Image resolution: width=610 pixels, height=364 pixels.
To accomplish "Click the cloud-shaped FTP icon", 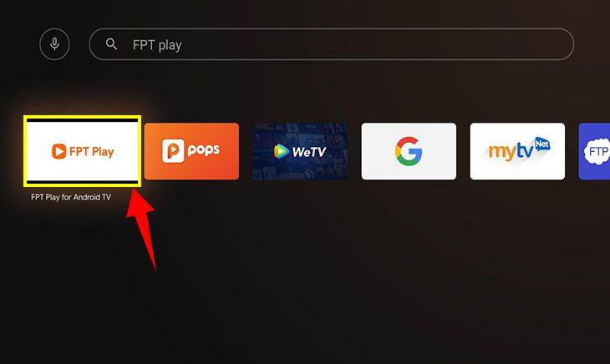I will click(x=597, y=151).
